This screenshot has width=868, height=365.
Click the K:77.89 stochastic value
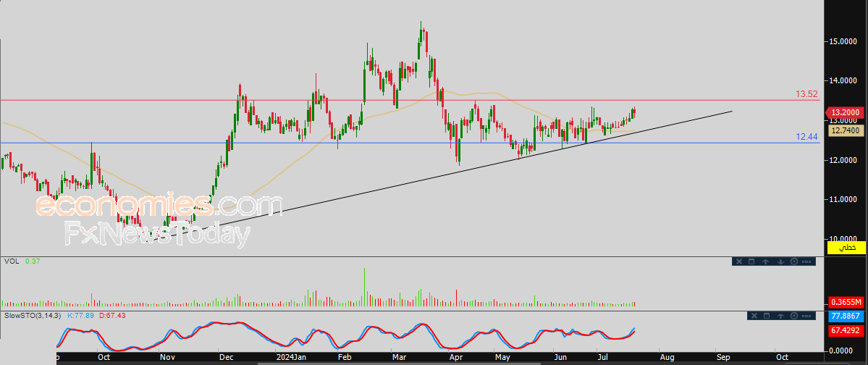coord(81,315)
